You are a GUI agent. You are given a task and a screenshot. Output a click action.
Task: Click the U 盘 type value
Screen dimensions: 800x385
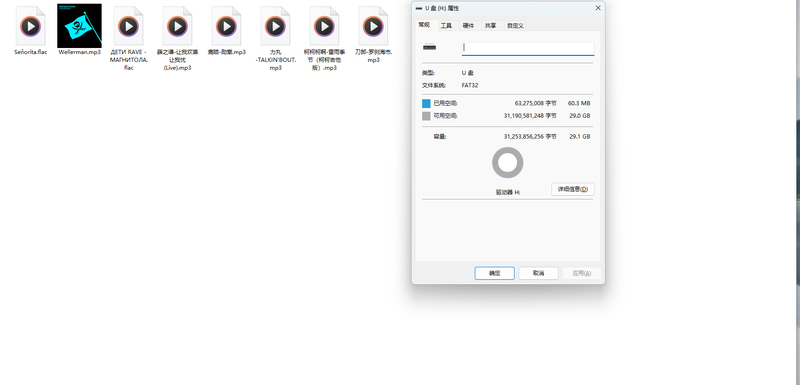[467, 73]
